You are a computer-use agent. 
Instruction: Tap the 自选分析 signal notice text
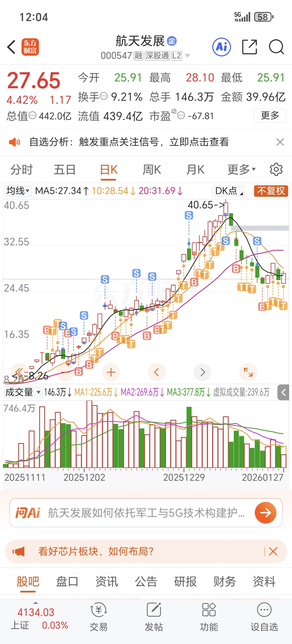coord(129,142)
